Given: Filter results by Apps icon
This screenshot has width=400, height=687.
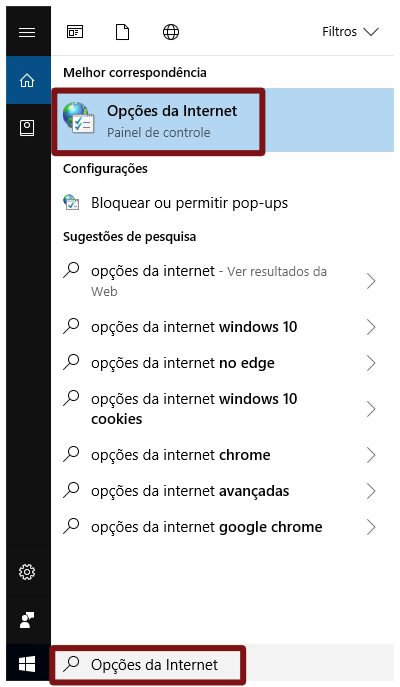Looking at the screenshot, I should (x=75, y=32).
